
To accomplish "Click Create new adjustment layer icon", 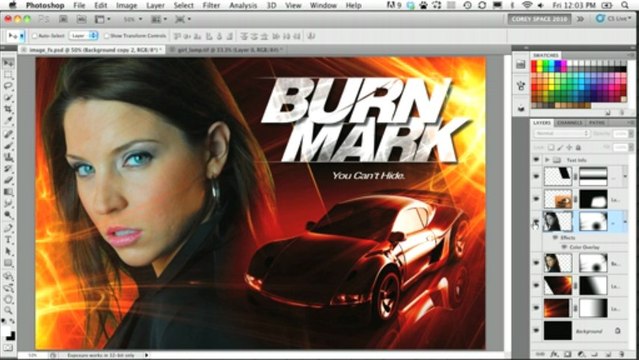I will pyautogui.click(x=581, y=354).
